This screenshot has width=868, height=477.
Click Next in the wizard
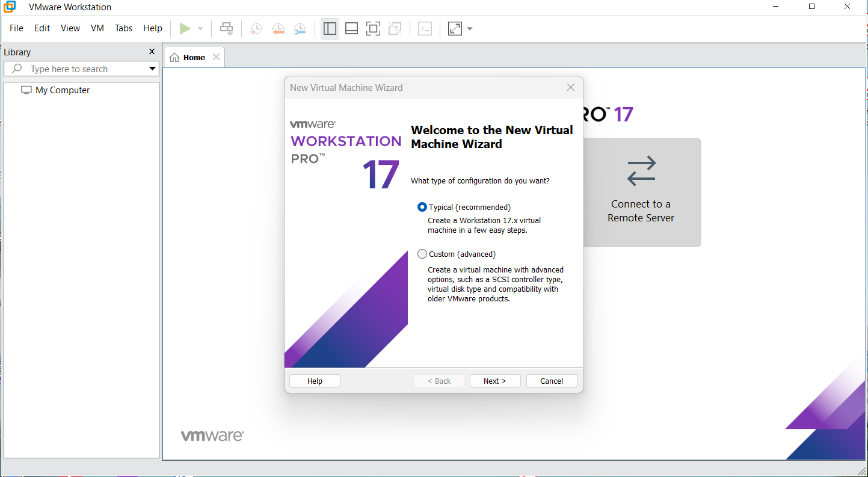point(494,381)
